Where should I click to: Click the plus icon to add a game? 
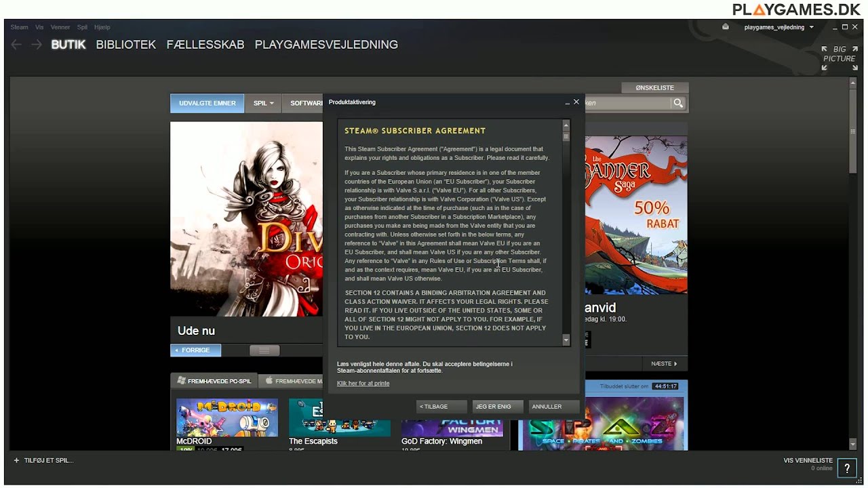(x=16, y=460)
